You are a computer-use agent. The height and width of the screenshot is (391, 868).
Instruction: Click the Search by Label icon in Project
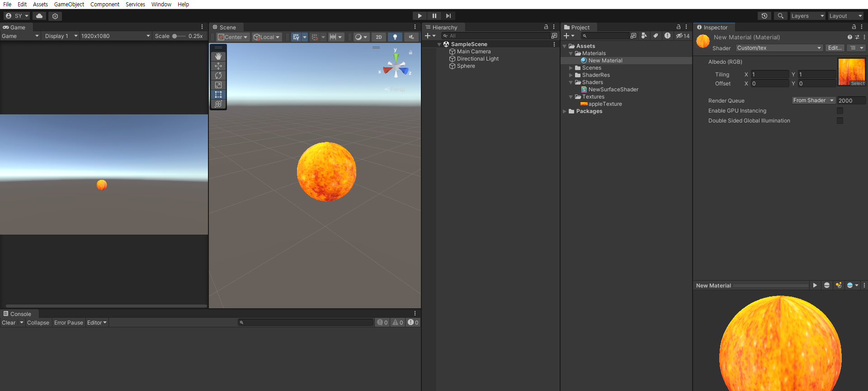coord(656,36)
